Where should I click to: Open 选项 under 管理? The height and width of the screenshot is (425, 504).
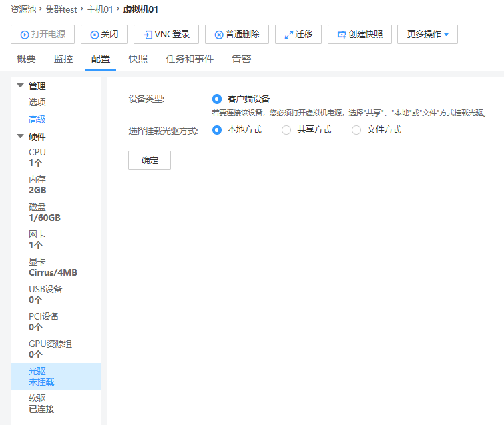point(37,102)
